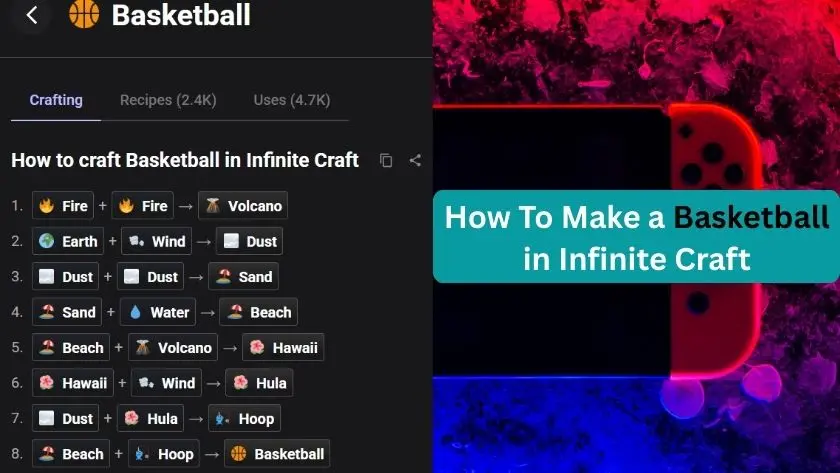Click second Dust chip in step 3
The height and width of the screenshot is (473, 840).
coord(151,276)
